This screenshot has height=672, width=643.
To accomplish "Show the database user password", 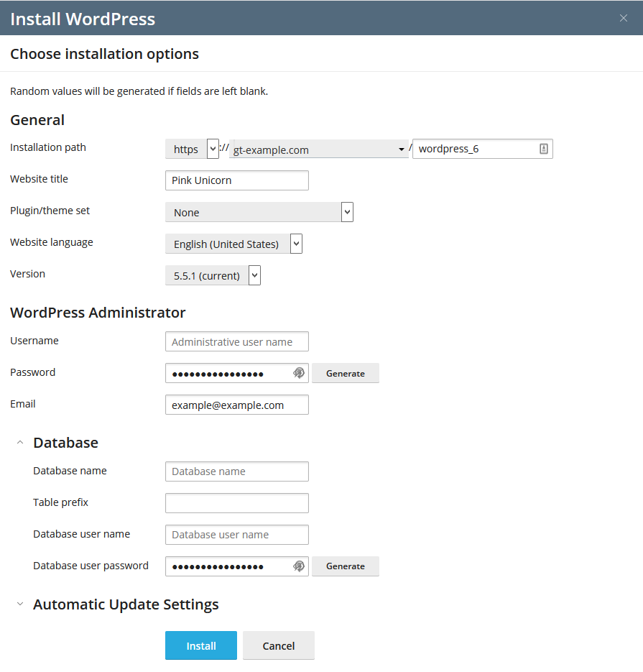I will pyautogui.click(x=299, y=566).
